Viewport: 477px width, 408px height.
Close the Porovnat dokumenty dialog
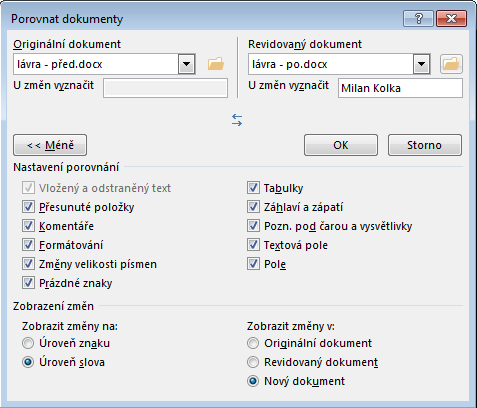[x=451, y=18]
